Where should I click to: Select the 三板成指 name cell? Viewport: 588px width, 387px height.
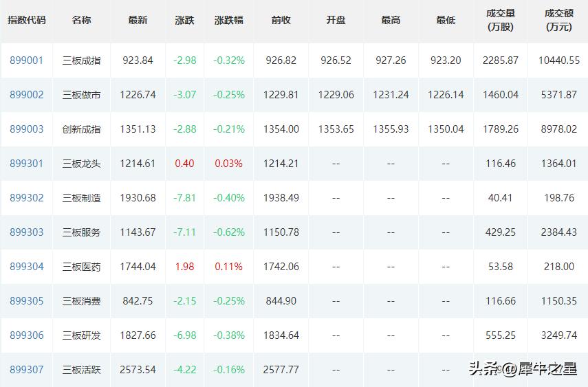pos(81,60)
